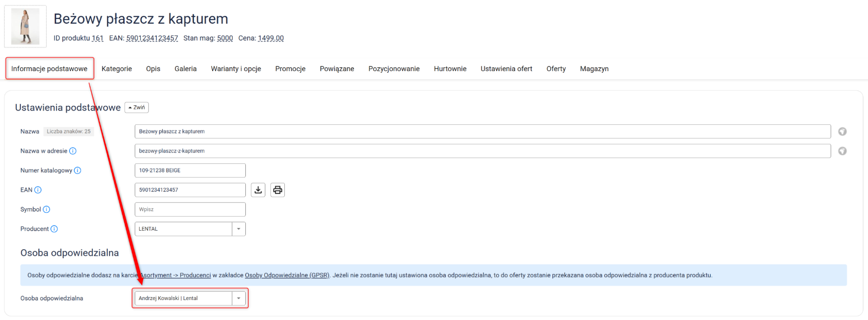
Task: Expand the Osoba odpowiedzialna dropdown
Action: [x=238, y=298]
